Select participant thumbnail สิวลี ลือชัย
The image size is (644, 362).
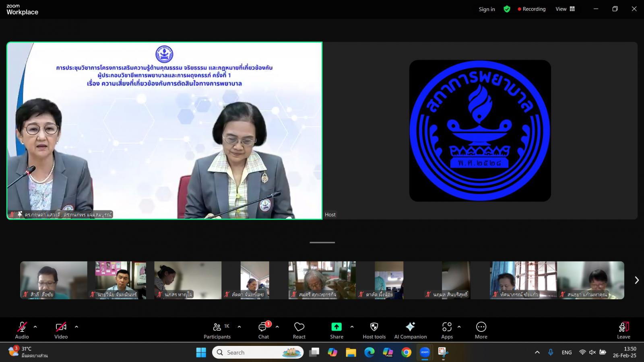(x=54, y=280)
